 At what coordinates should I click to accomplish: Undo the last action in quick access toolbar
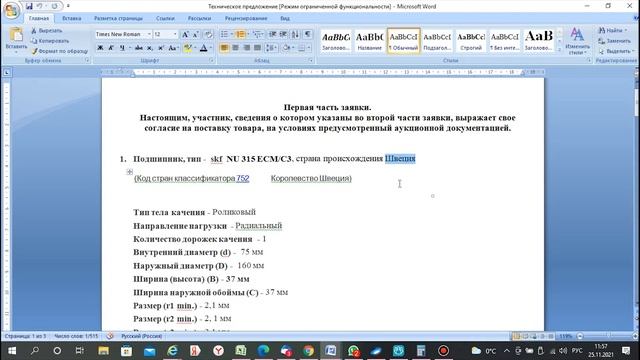pyautogui.click(x=40, y=7)
